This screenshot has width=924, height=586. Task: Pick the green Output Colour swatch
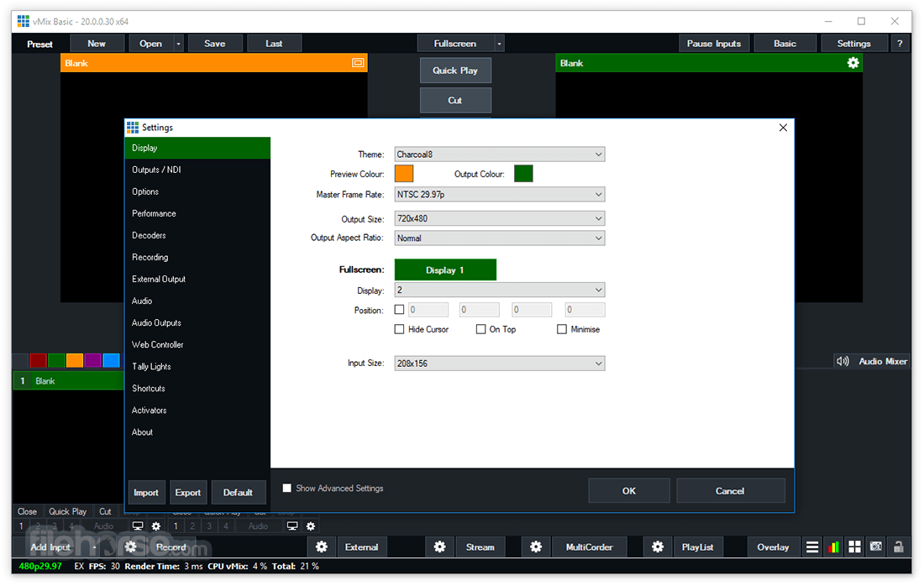coord(523,174)
